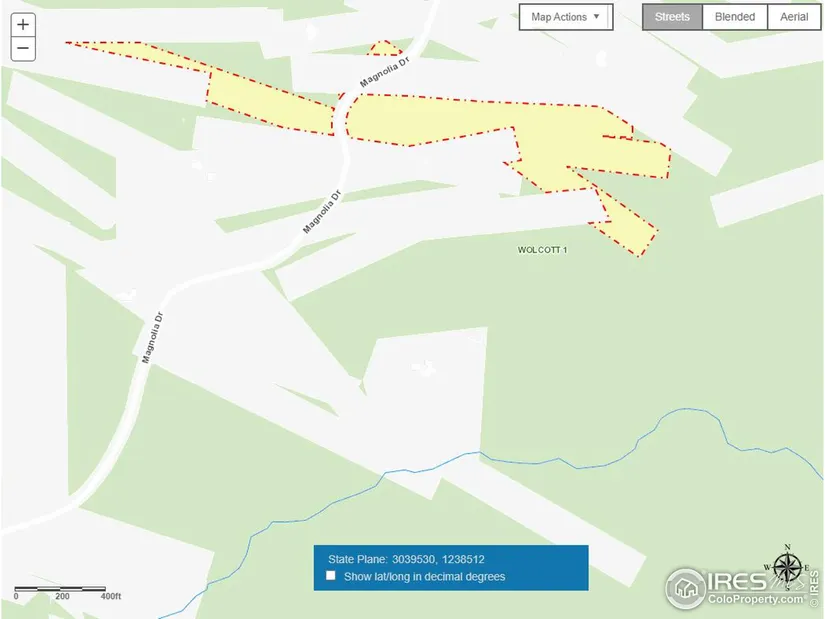Zoom out with the minus button
This screenshot has width=825, height=619.
23,48
